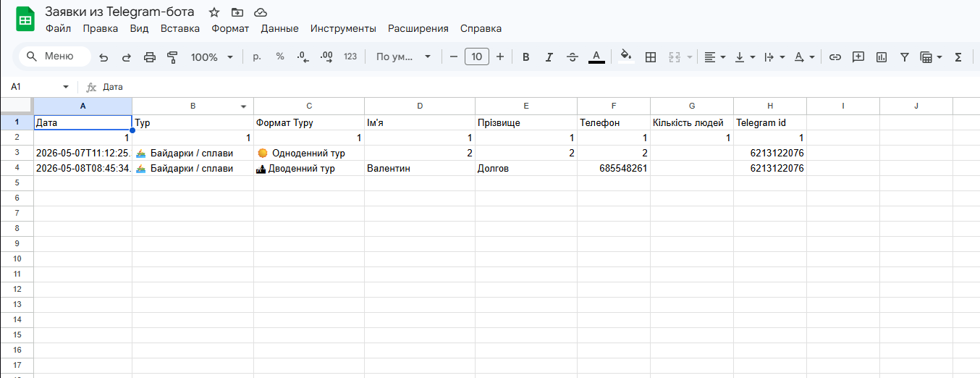
Task: Toggle italic formatting
Action: click(x=549, y=57)
